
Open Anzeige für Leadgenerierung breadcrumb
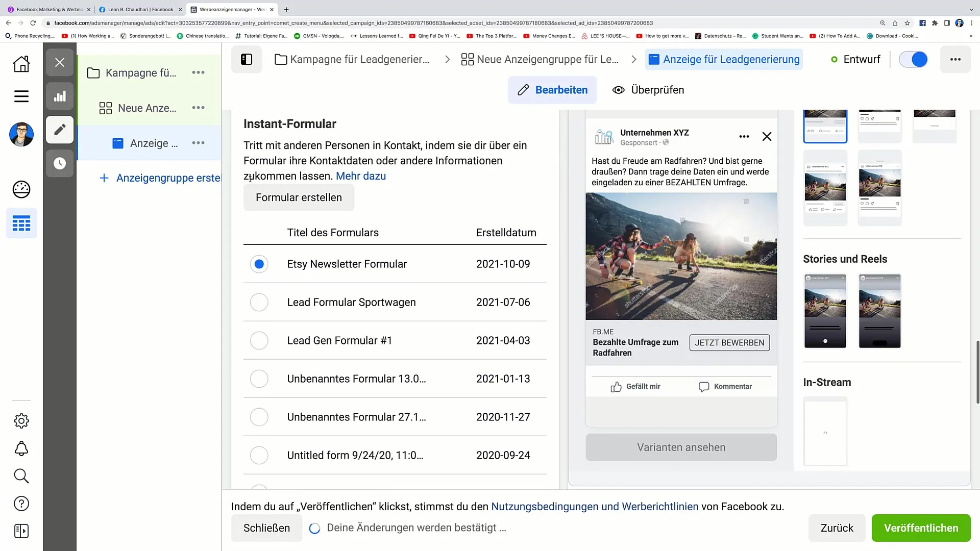724,59
